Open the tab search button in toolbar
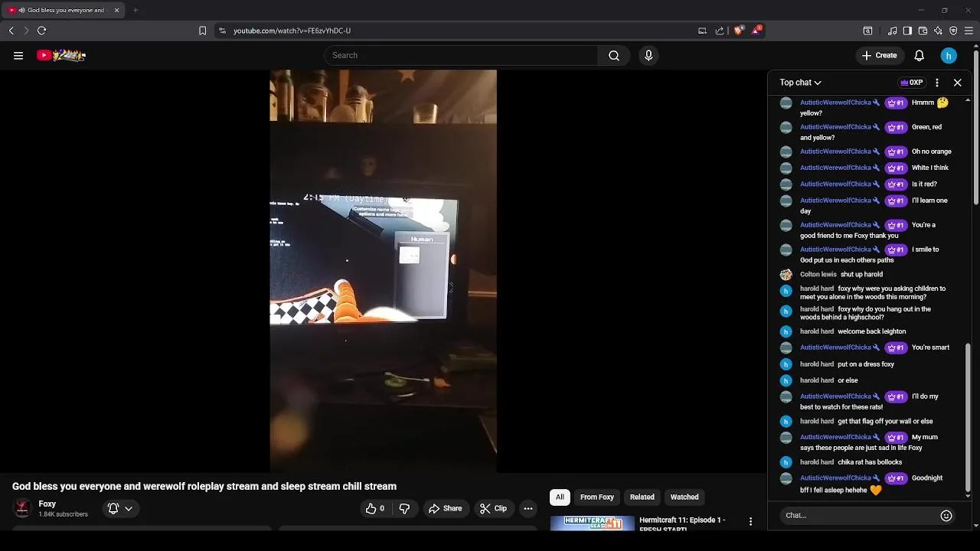Image resolution: width=980 pixels, height=551 pixels. tap(867, 31)
